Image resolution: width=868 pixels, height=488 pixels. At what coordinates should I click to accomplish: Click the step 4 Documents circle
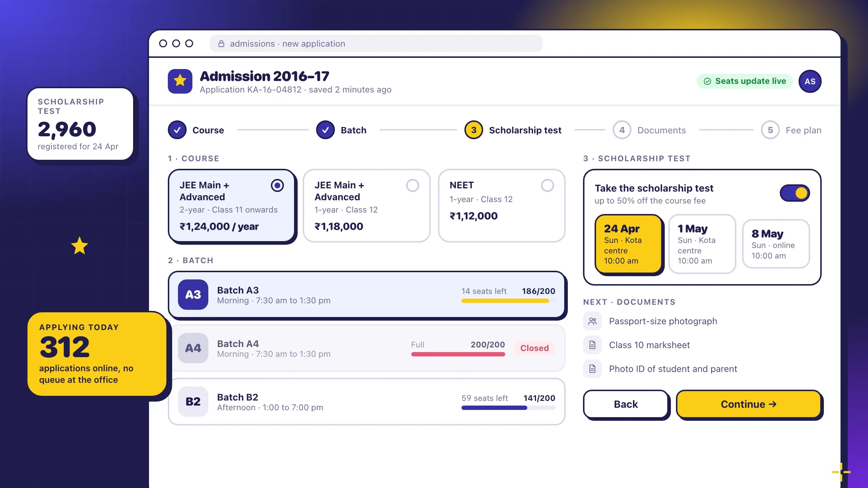(622, 130)
